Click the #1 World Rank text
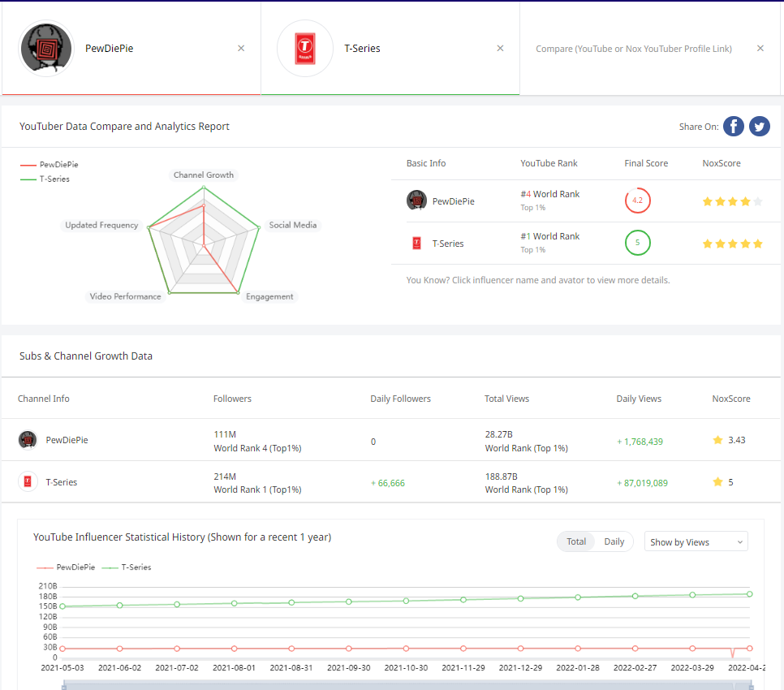This screenshot has height=690, width=784. click(x=550, y=236)
